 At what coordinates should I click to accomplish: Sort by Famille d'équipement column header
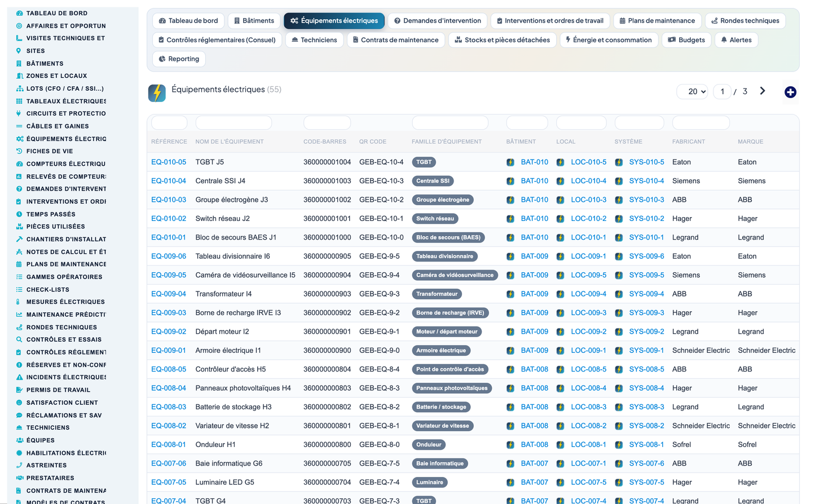click(x=447, y=142)
